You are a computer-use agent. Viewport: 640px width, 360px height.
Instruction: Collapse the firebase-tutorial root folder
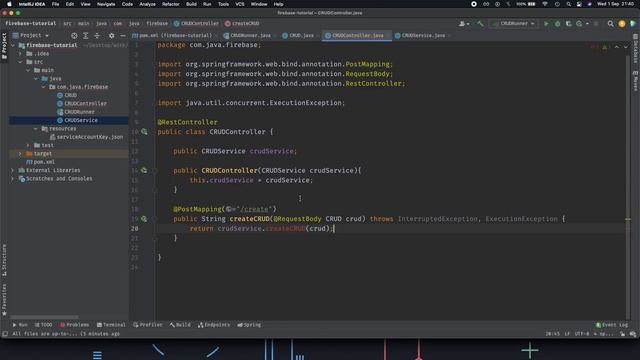[13, 45]
